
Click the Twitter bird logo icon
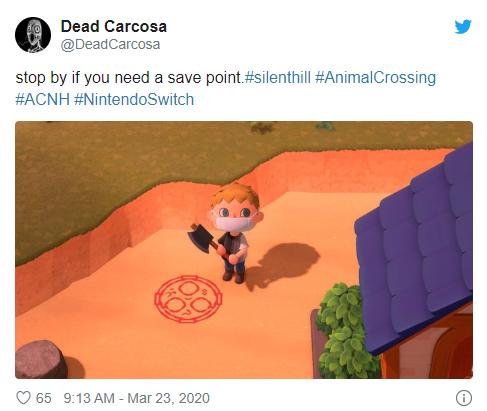click(x=463, y=26)
